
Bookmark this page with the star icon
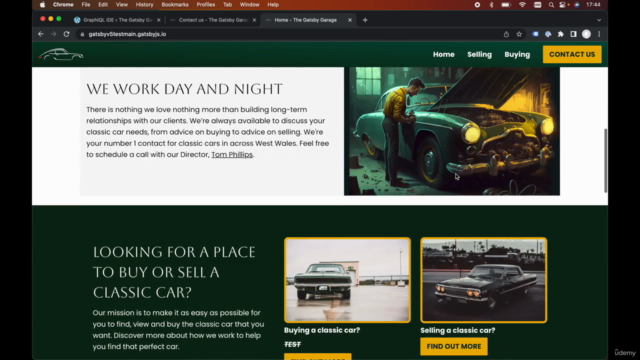pyautogui.click(x=519, y=34)
